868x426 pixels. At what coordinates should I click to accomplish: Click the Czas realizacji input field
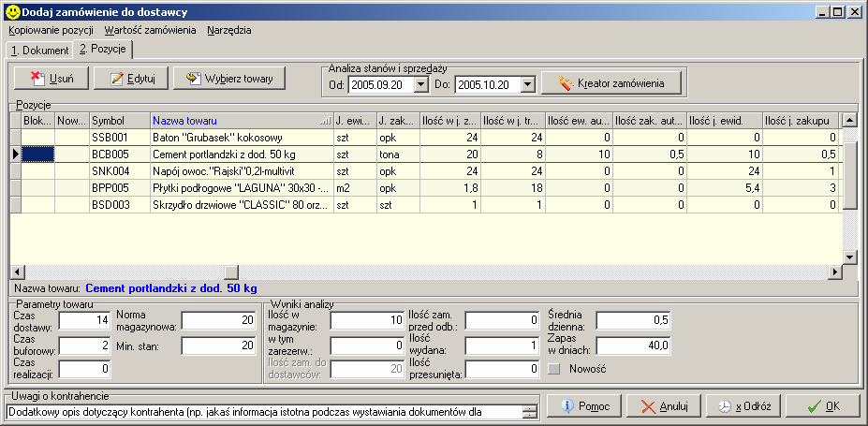pos(84,369)
